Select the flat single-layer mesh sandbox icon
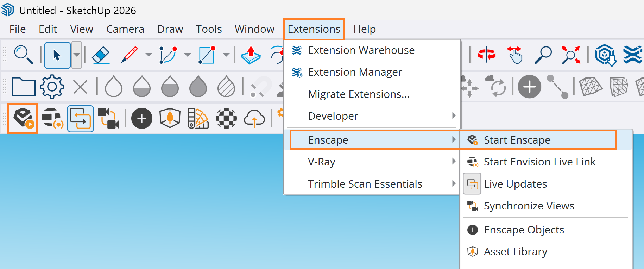The width and height of the screenshot is (644, 269). click(591, 87)
